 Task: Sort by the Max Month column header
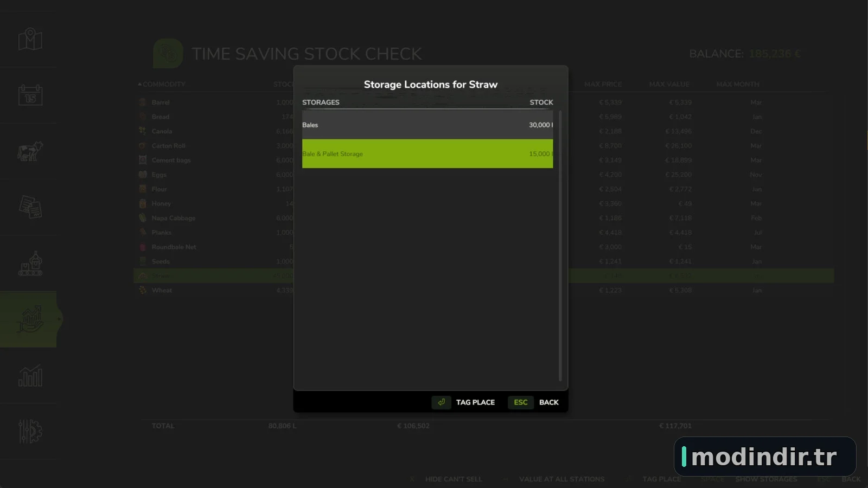pyautogui.click(x=738, y=84)
